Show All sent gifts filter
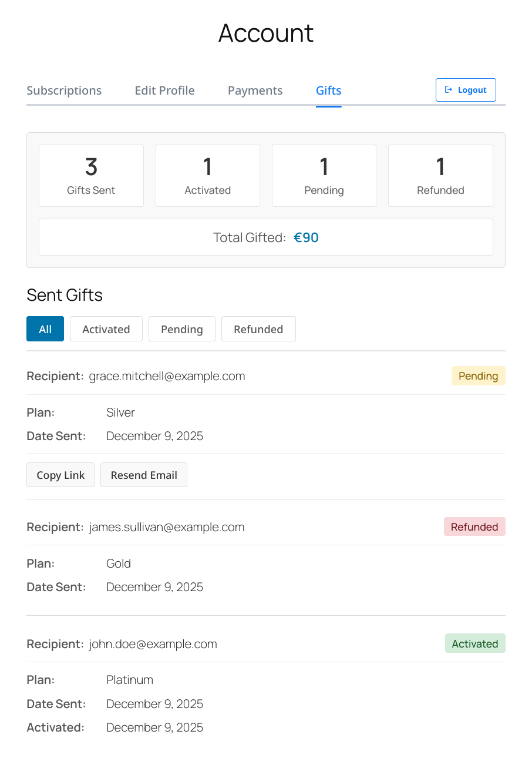Viewport: 532px width, 758px height. point(45,329)
